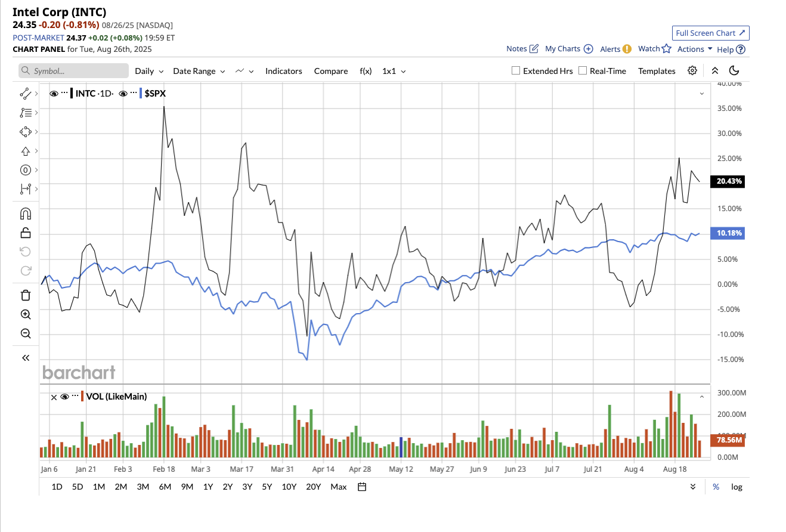Open VOL indicator options ellipsis
Image resolution: width=786 pixels, height=532 pixels.
coord(76,396)
